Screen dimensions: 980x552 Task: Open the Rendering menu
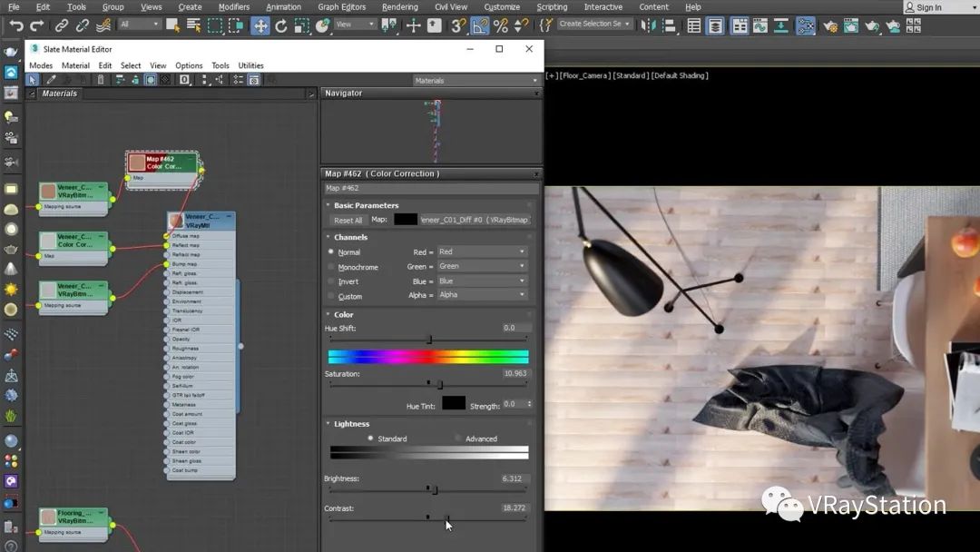[x=399, y=7]
